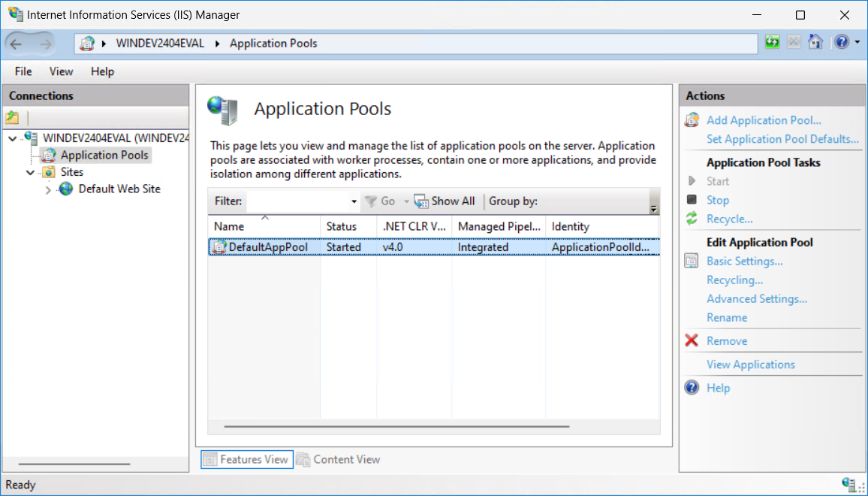
Task: Click the Filter text box
Action: click(x=298, y=201)
